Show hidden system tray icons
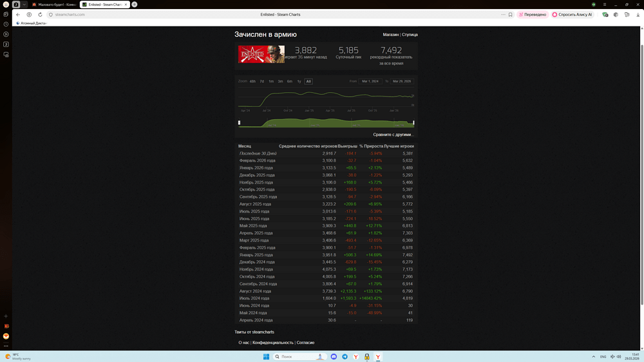The image size is (644, 362). point(593,356)
